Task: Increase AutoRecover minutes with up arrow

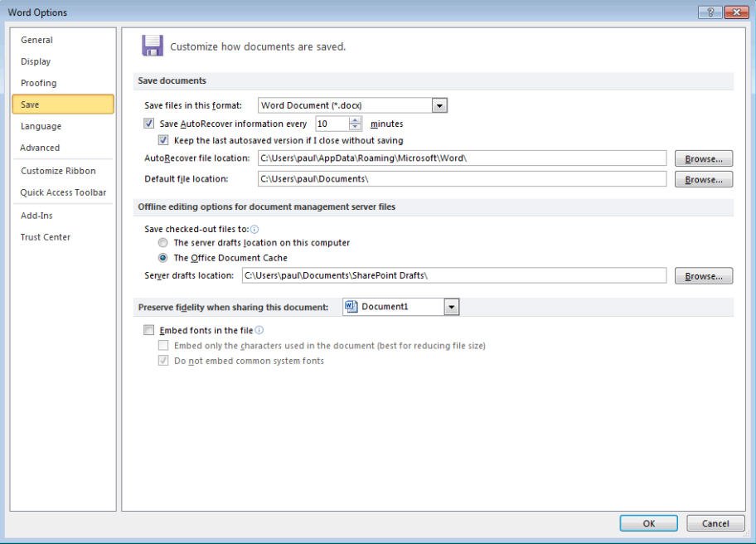Action: pos(355,120)
